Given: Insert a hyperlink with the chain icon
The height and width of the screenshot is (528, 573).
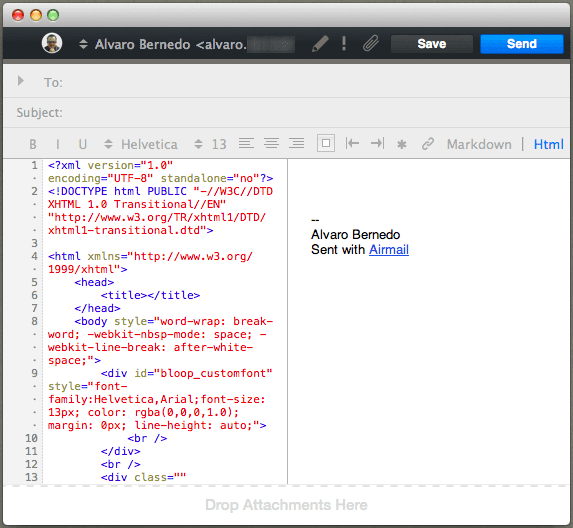Looking at the screenshot, I should pyautogui.click(x=428, y=144).
